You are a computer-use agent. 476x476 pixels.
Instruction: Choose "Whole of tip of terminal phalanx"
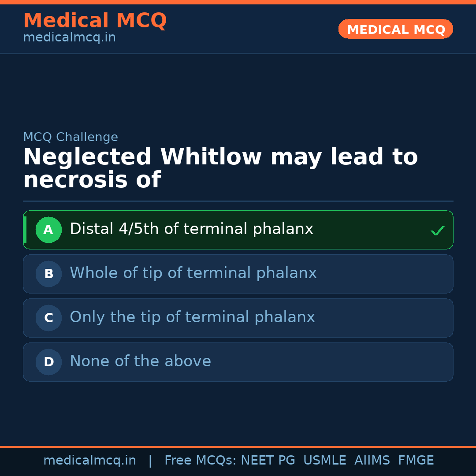(193, 273)
